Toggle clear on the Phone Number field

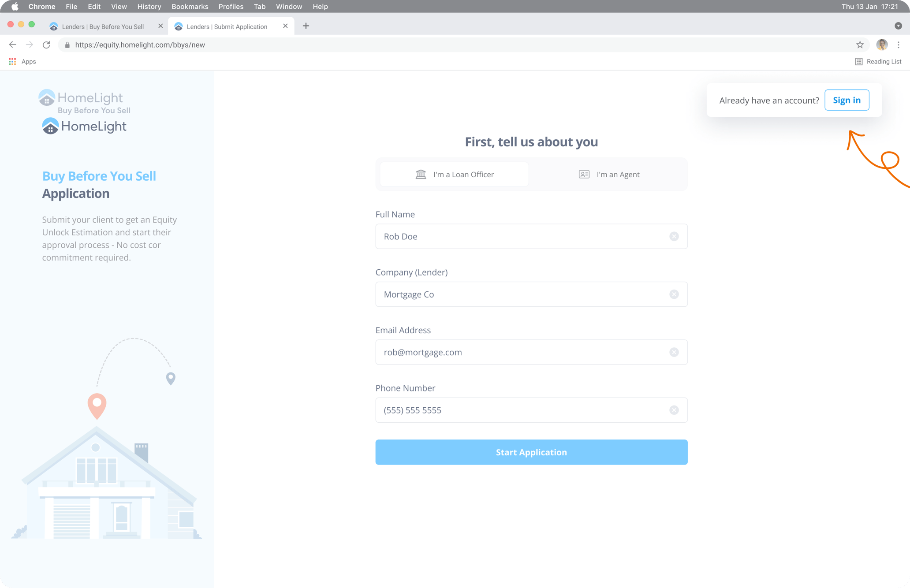[674, 410]
